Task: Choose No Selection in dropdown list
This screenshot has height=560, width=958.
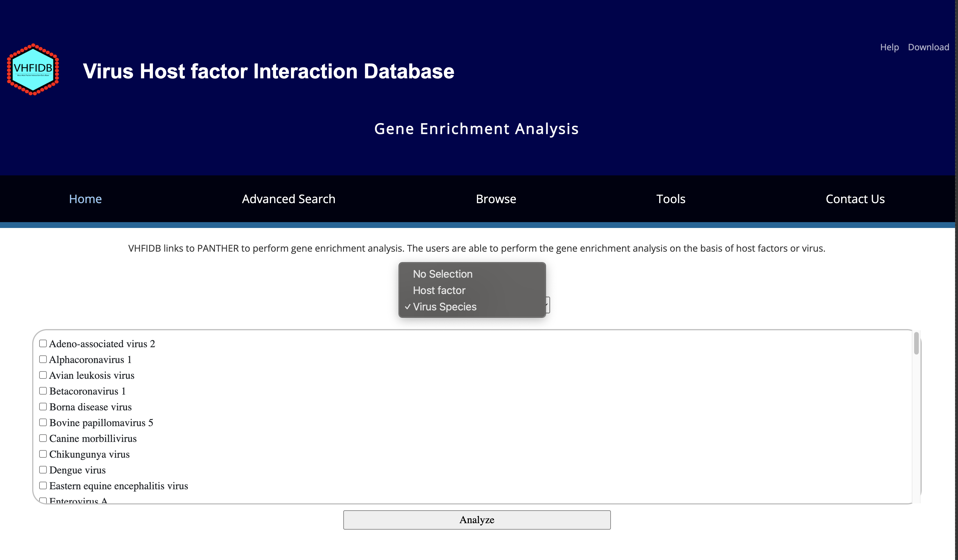Action: point(442,274)
